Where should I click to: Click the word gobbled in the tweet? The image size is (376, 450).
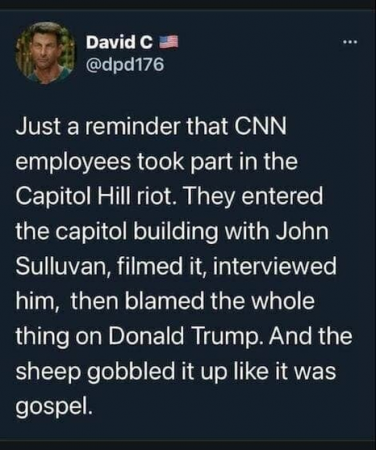click(x=132, y=371)
